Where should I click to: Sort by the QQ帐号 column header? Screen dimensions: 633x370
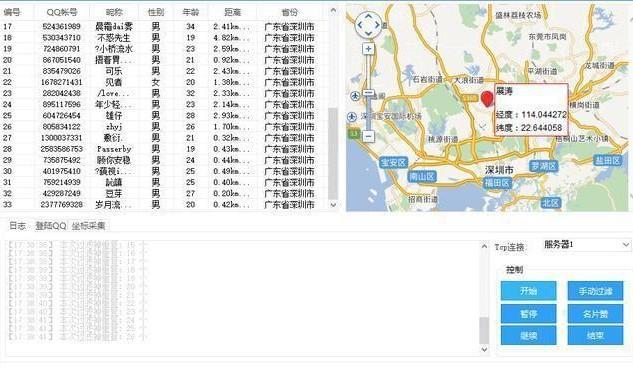(62, 12)
